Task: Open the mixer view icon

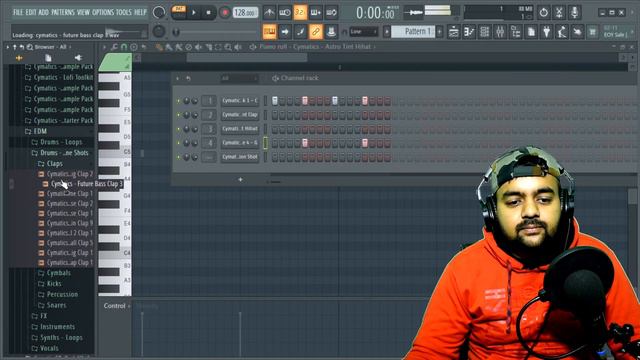Action: point(500,31)
